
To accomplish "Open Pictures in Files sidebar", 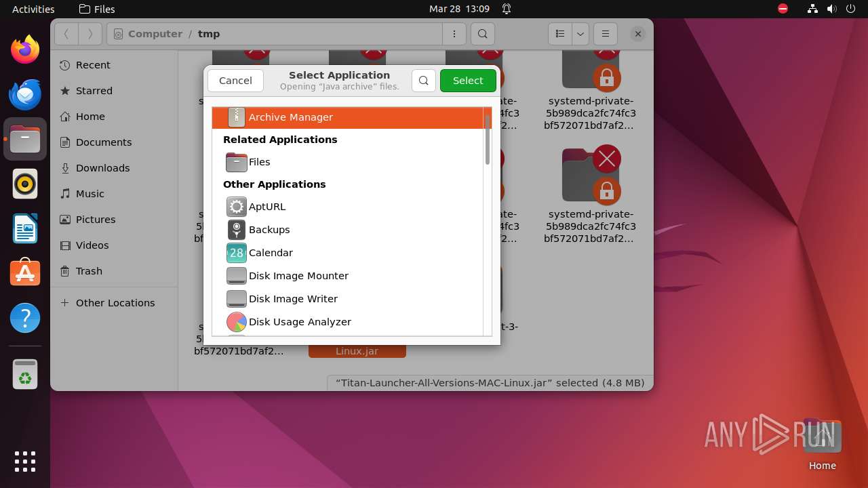I will click(114, 220).
